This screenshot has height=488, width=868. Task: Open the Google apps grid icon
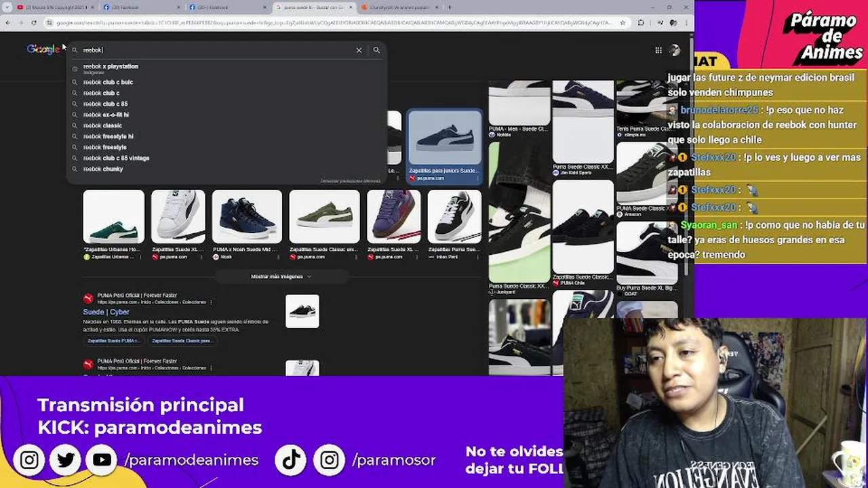[658, 50]
